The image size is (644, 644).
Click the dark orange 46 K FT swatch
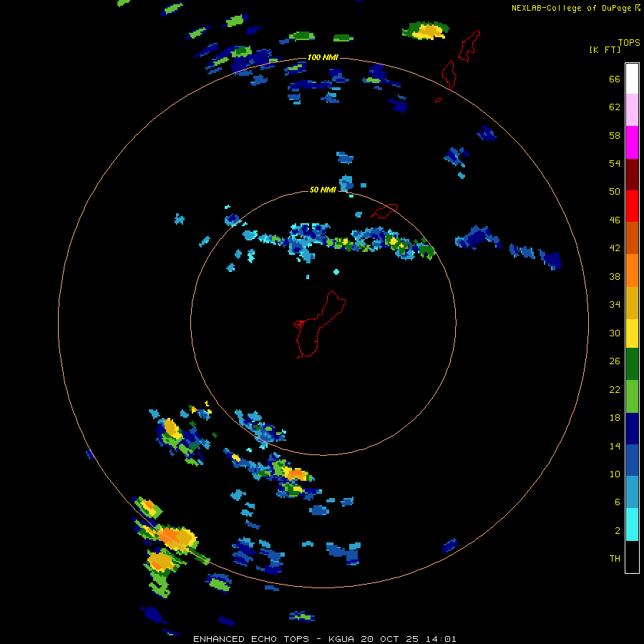[632, 238]
